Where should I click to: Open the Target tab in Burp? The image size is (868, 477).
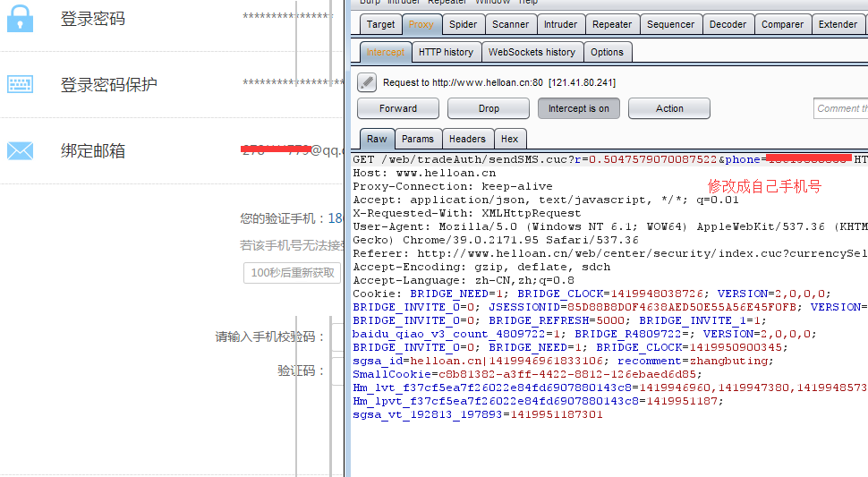pyautogui.click(x=380, y=24)
